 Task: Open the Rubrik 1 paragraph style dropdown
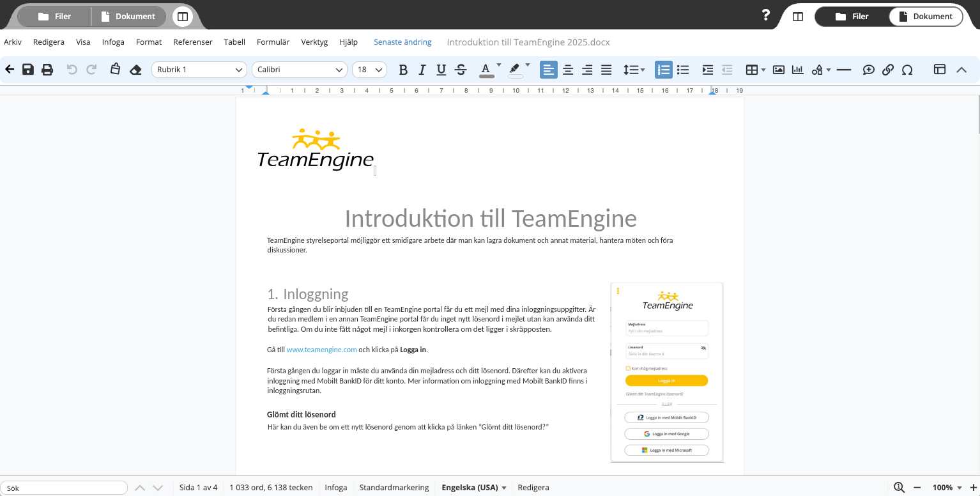point(199,70)
